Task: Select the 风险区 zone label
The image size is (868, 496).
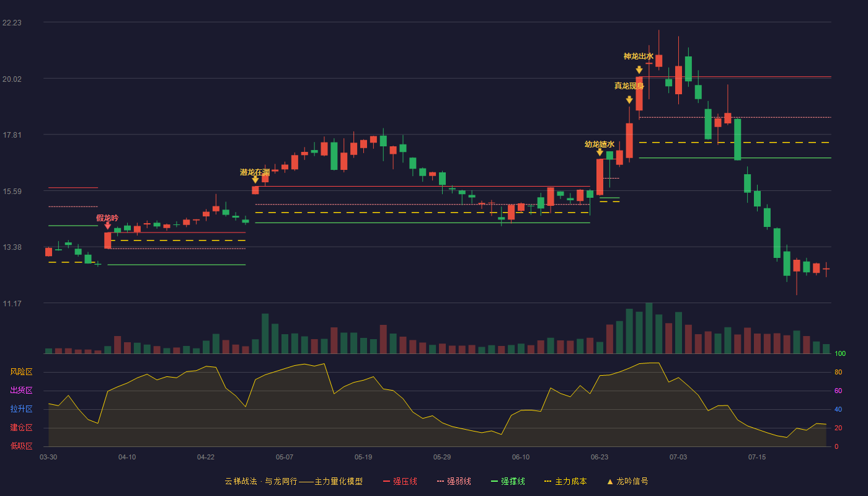Action: [x=21, y=372]
